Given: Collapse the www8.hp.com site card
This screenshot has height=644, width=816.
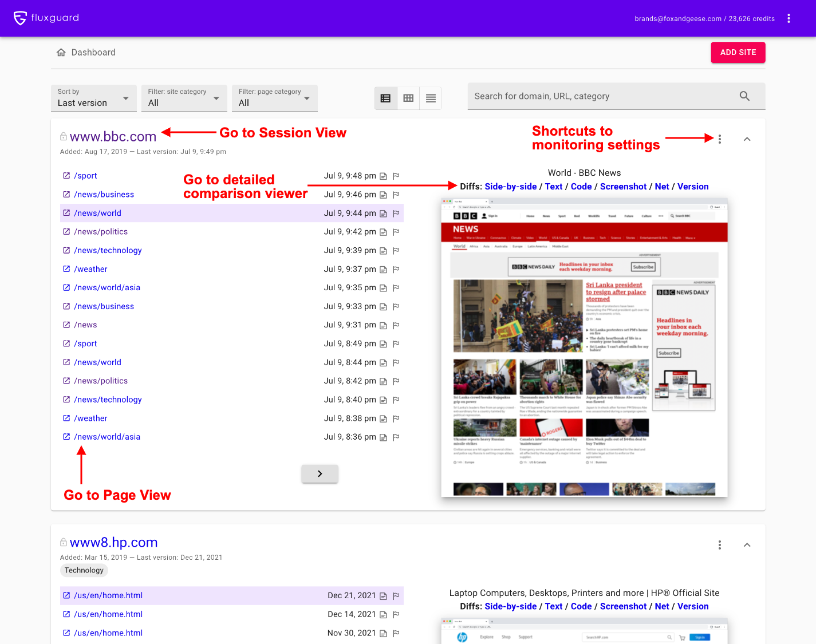Looking at the screenshot, I should pyautogui.click(x=747, y=545).
